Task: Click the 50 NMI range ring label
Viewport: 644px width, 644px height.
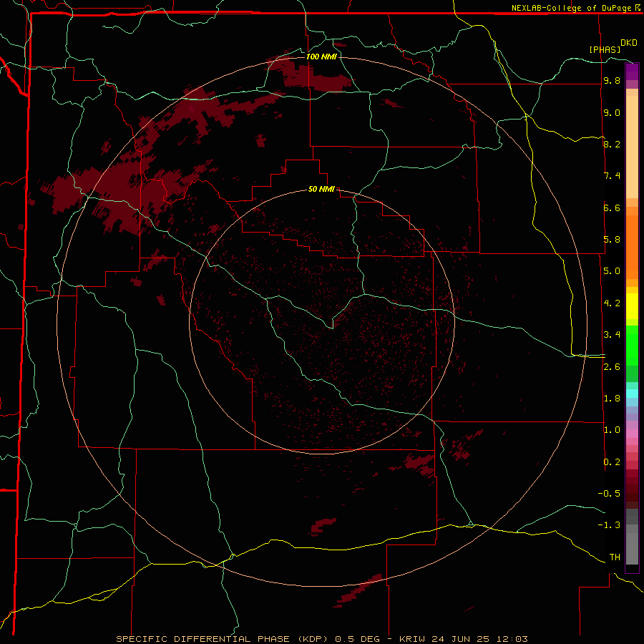Action: pos(321,189)
